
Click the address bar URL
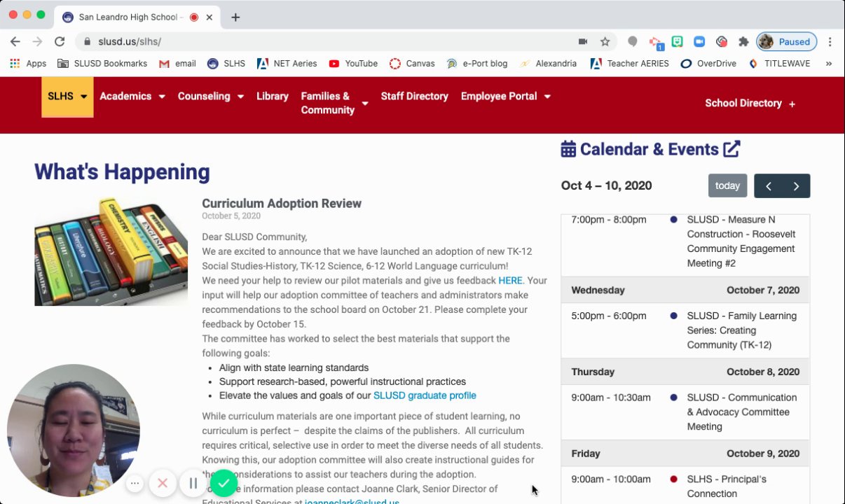pyautogui.click(x=129, y=42)
